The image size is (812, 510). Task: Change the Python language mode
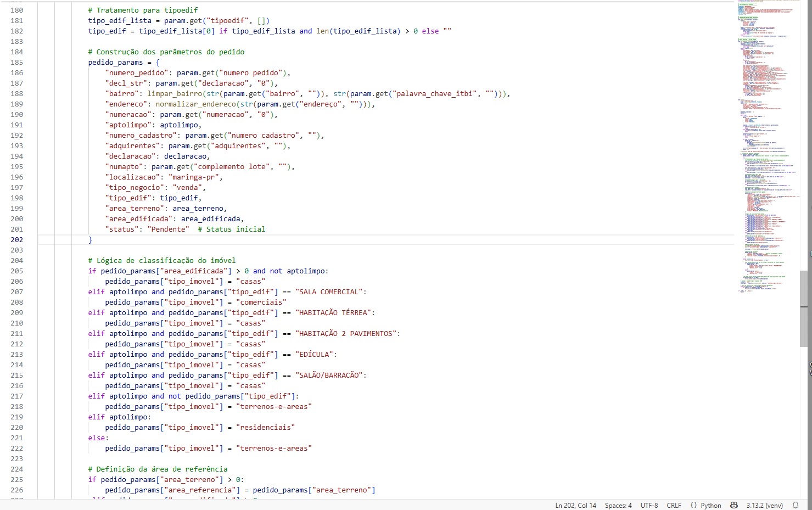click(710, 505)
